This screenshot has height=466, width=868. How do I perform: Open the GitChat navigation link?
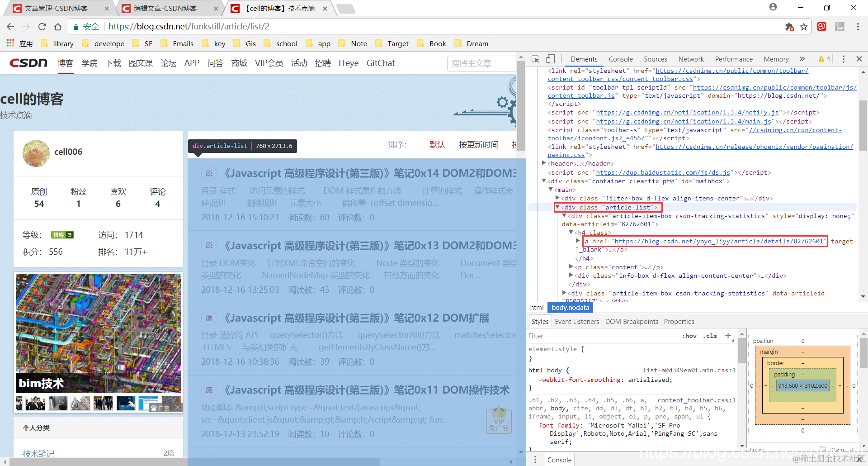381,63
